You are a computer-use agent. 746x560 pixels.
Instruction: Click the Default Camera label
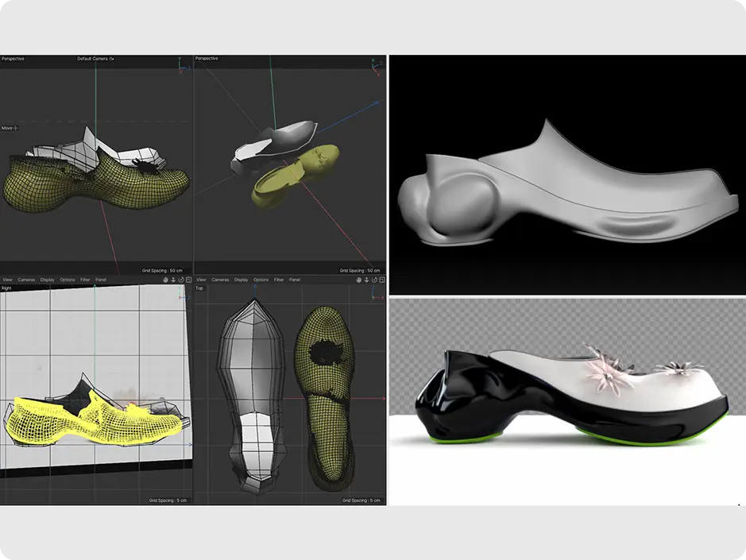[x=92, y=59]
